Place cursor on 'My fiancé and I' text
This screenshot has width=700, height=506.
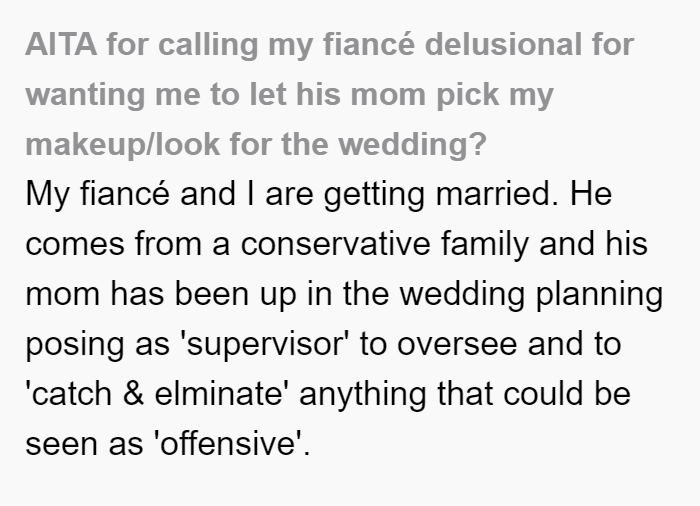coord(140,194)
